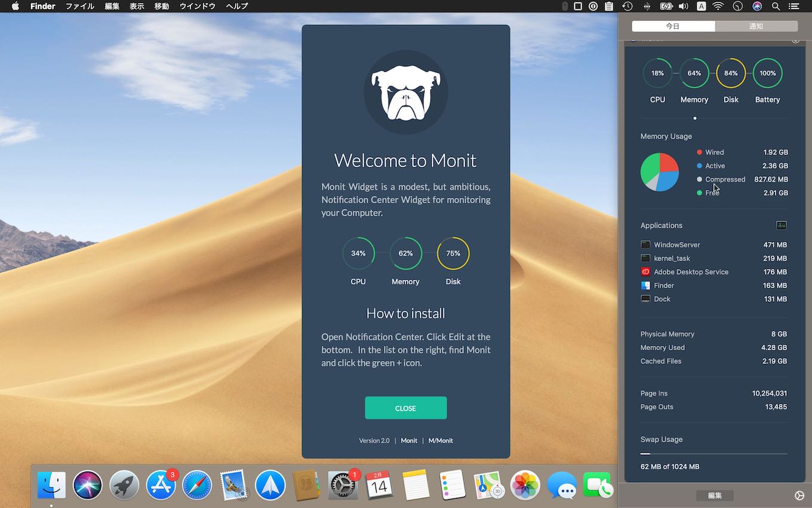Image resolution: width=812 pixels, height=508 pixels.
Task: Click the bulldog logo in Monit window
Action: (405, 93)
